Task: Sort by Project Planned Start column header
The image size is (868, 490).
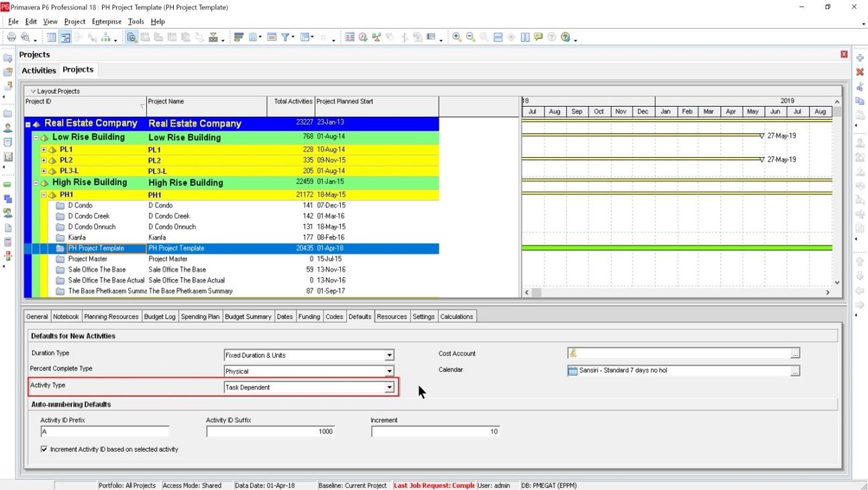Action: (x=376, y=106)
